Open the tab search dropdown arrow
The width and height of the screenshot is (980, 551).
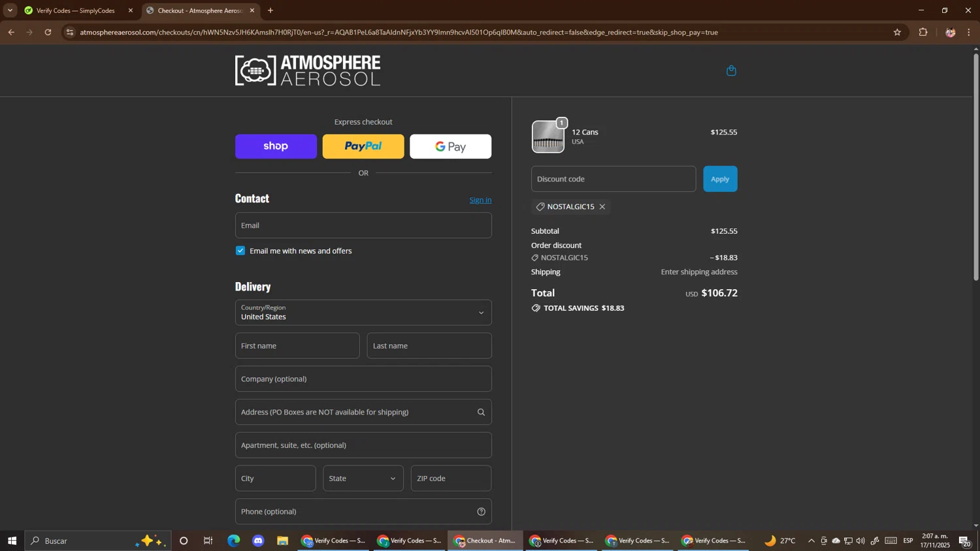point(10,10)
